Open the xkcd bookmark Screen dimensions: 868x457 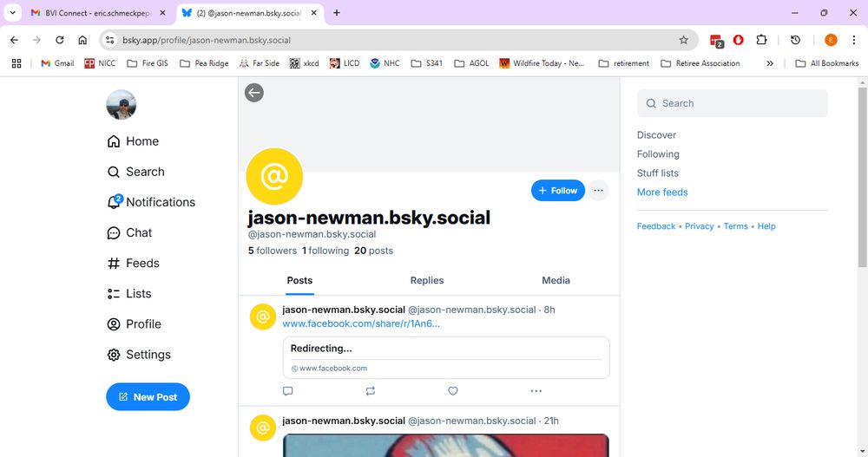304,63
